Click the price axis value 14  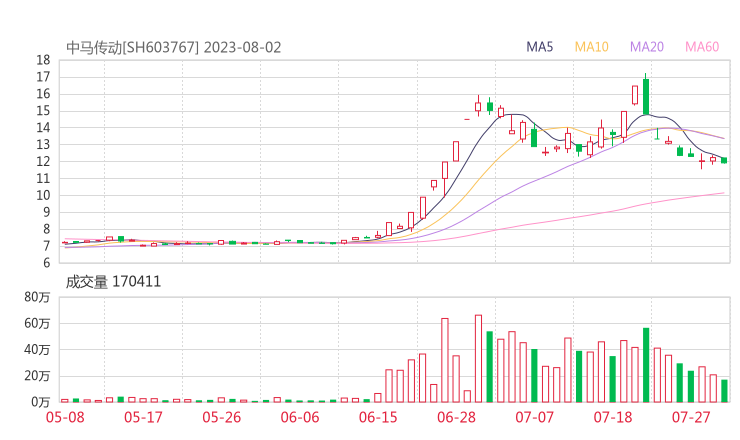(x=43, y=127)
